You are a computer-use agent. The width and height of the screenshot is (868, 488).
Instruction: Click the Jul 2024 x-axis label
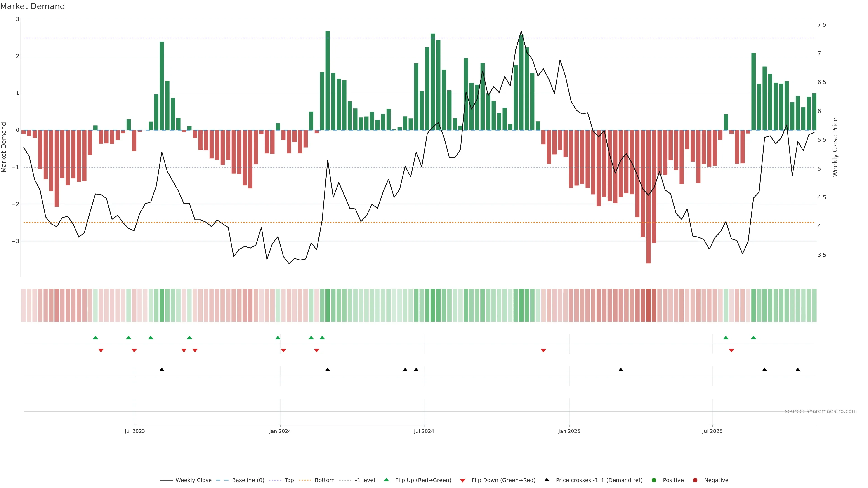point(424,431)
